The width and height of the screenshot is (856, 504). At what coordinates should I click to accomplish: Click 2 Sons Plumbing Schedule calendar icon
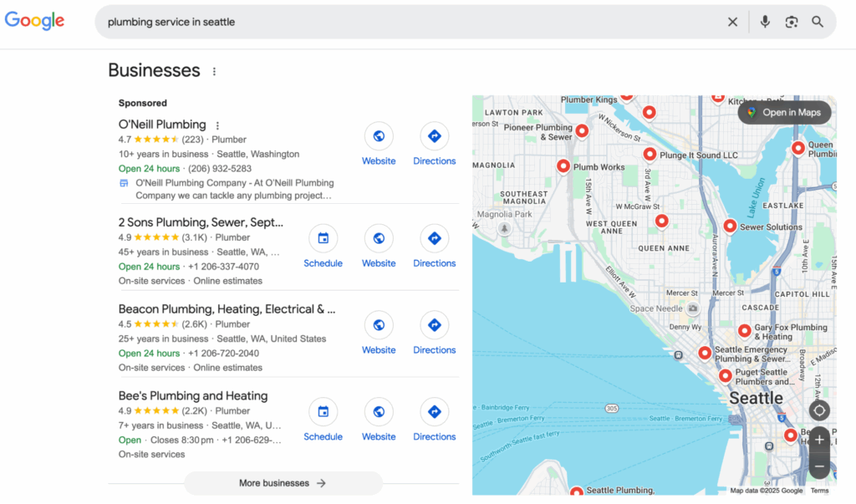324,238
